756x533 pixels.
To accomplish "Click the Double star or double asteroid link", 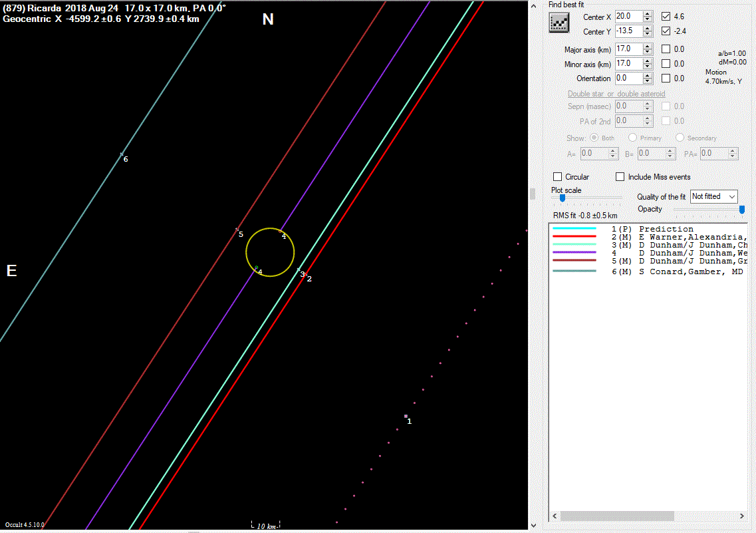I will [616, 94].
